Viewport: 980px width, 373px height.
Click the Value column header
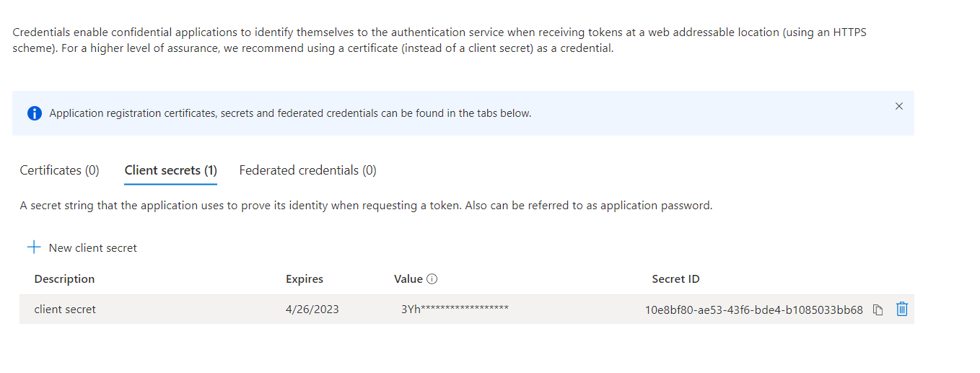tap(408, 279)
